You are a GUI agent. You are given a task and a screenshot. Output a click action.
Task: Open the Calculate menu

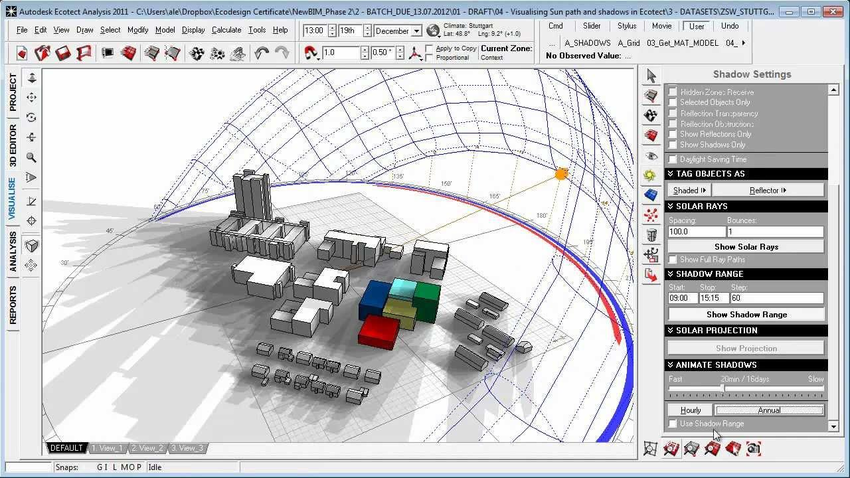226,30
